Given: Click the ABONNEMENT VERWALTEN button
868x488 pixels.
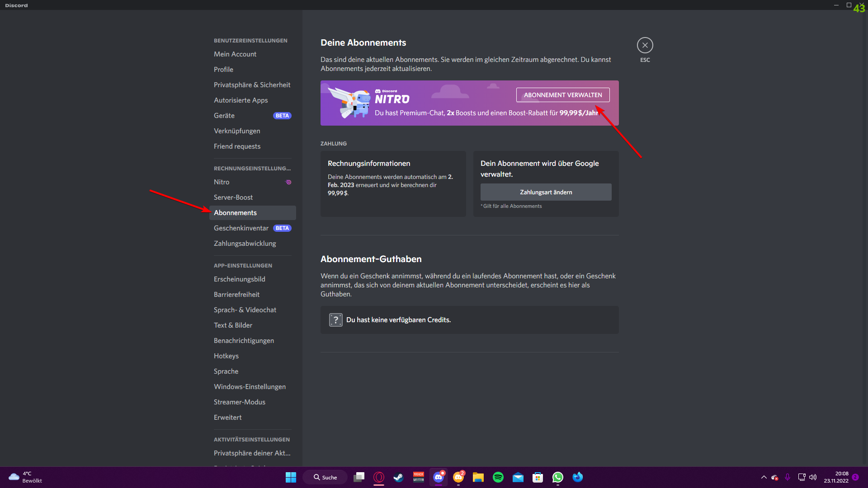Looking at the screenshot, I should (x=563, y=95).
